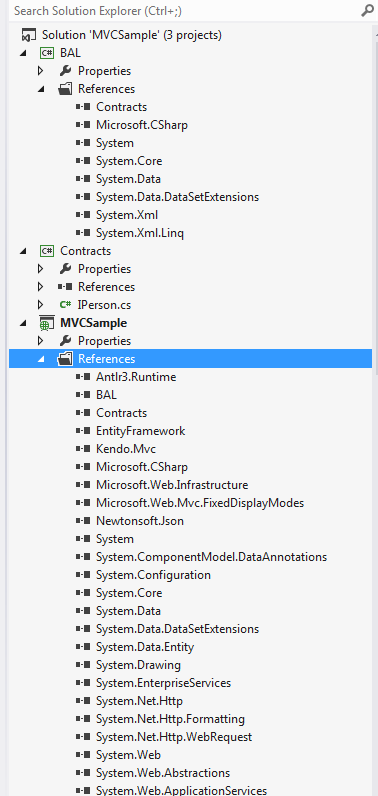Viewport: 378px width, 796px height.
Task: Click the IPerson.cs C# file icon
Action: (x=65, y=305)
